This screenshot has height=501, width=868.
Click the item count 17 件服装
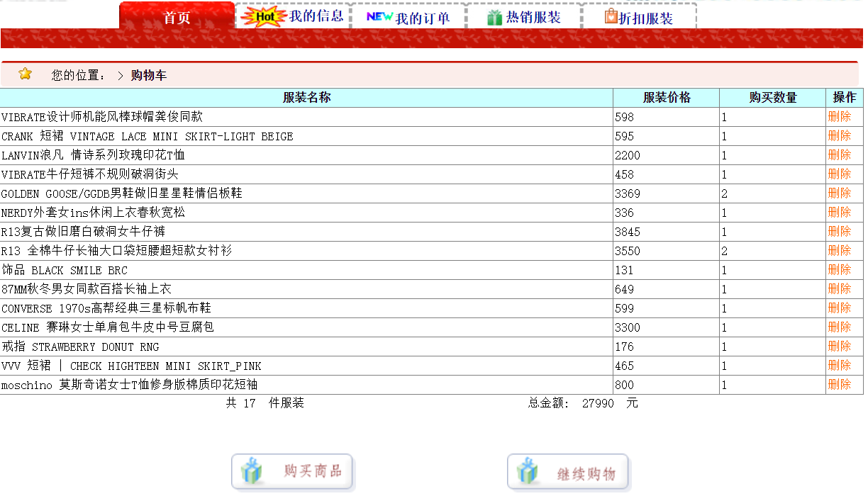[x=273, y=403]
